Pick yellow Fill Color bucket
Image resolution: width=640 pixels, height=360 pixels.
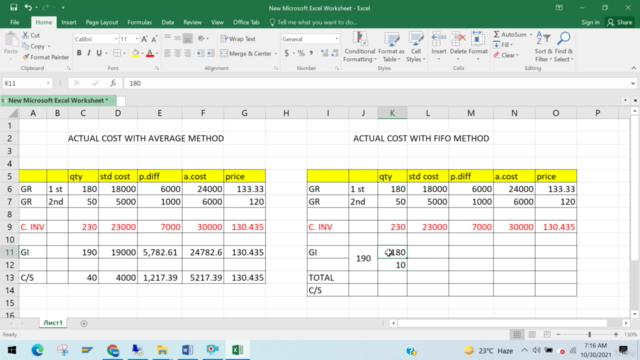pyautogui.click(x=135, y=53)
